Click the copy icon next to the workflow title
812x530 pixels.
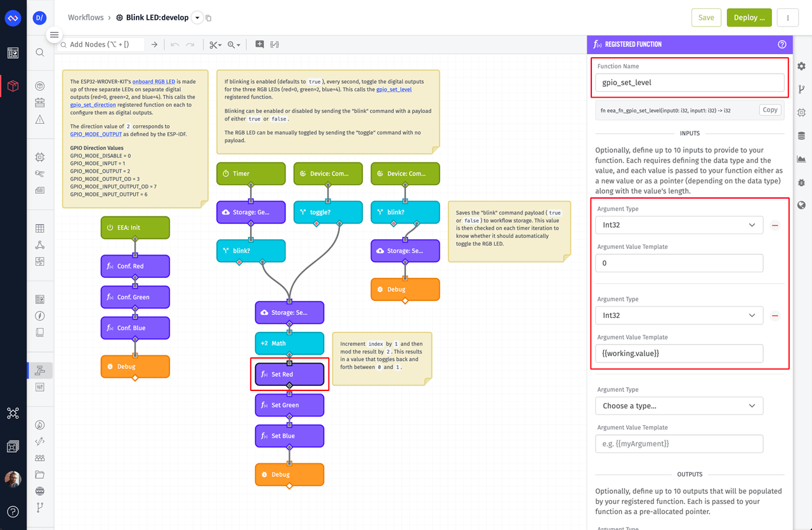pyautogui.click(x=209, y=18)
